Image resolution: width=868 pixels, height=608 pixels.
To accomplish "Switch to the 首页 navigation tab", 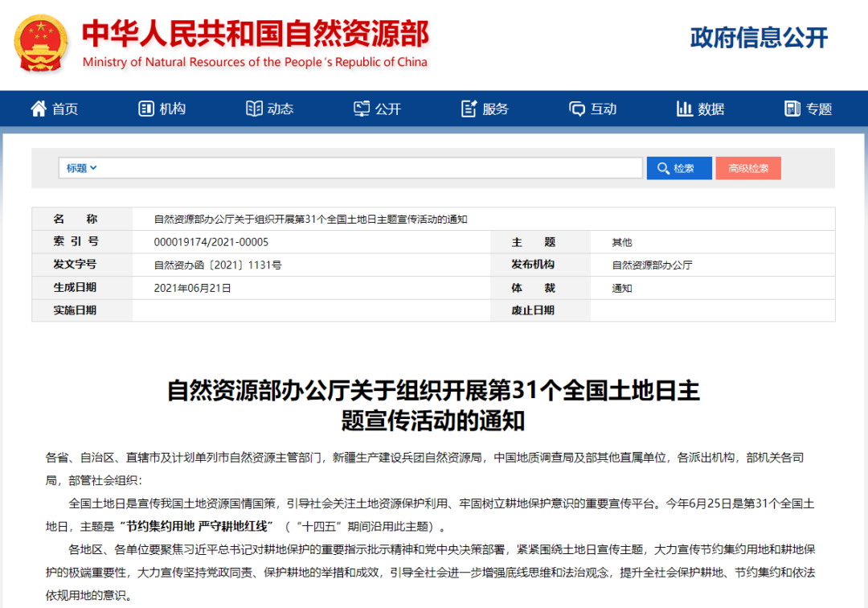I will pyautogui.click(x=54, y=109).
